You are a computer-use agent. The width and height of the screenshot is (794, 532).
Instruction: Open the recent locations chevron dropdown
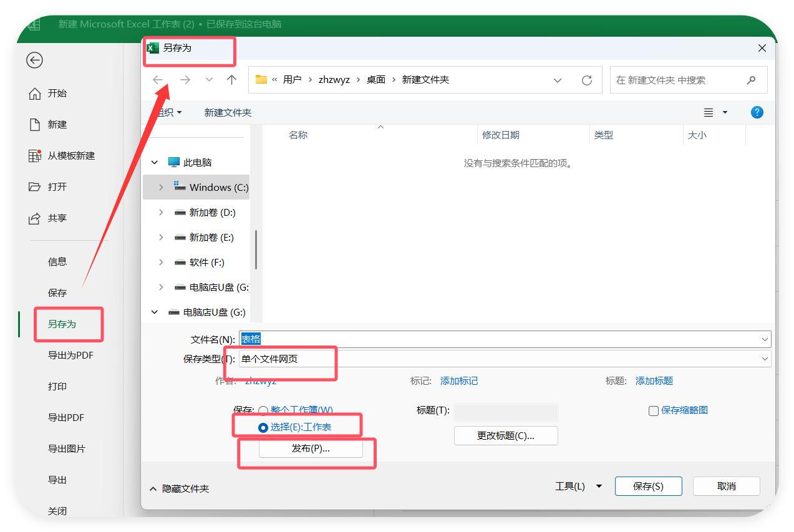(209, 80)
